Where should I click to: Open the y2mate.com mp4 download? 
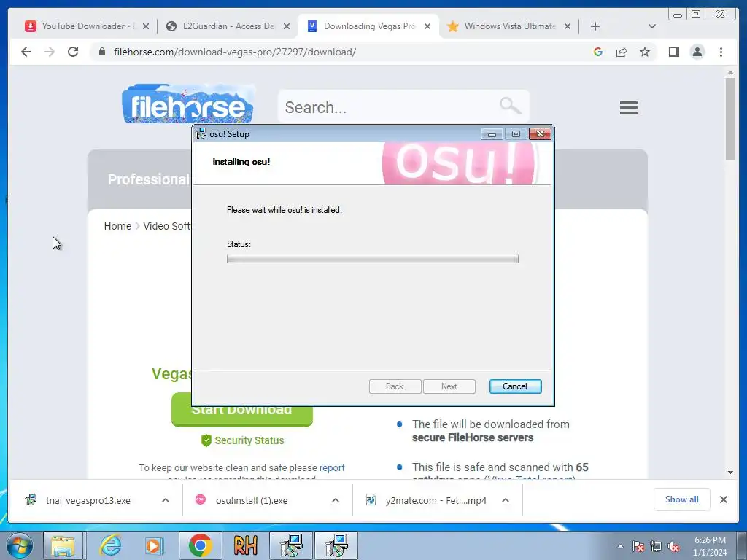pyautogui.click(x=436, y=500)
